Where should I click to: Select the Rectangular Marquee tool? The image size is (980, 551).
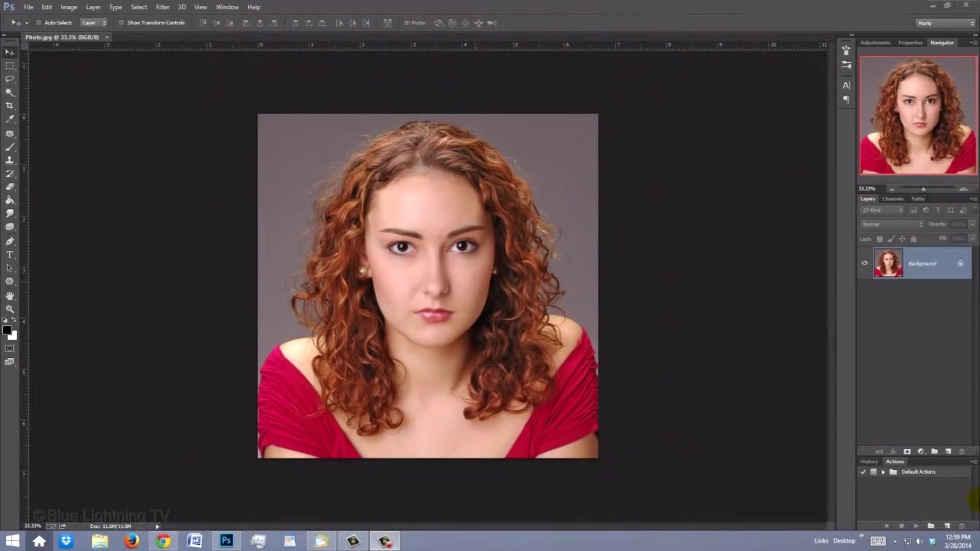[10, 66]
